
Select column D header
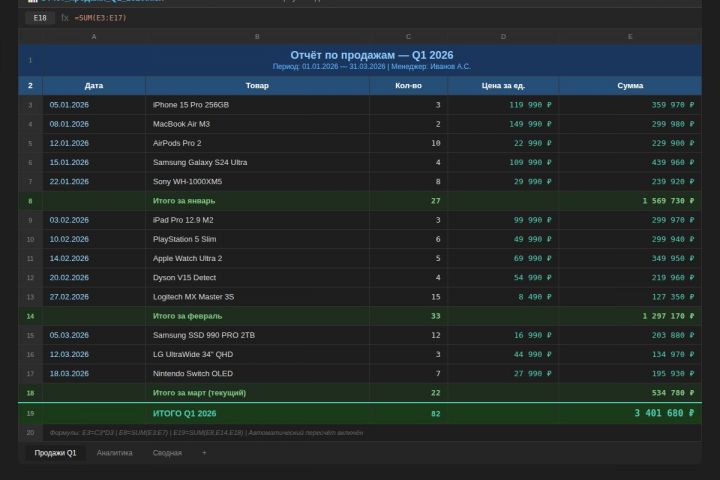coord(503,36)
